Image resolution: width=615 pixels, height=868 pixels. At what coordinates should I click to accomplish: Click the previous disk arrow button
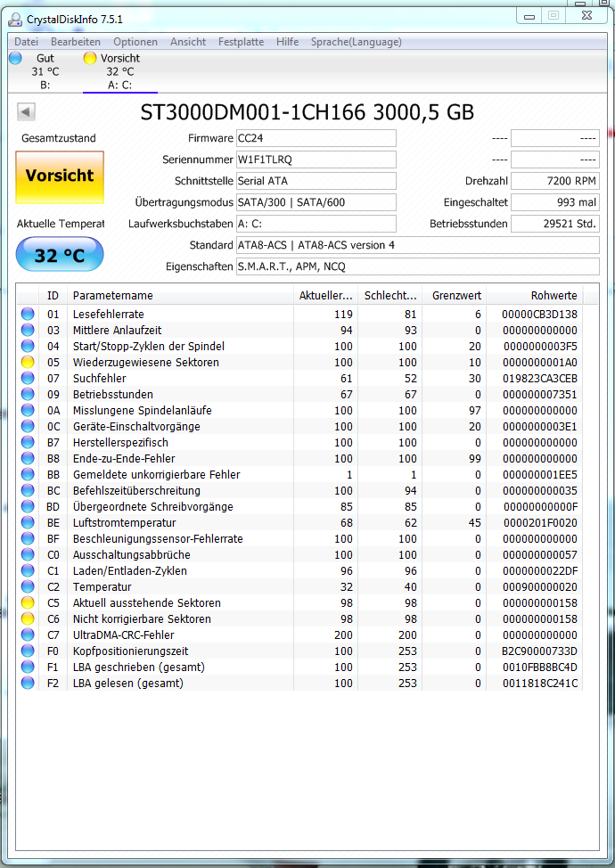26,111
